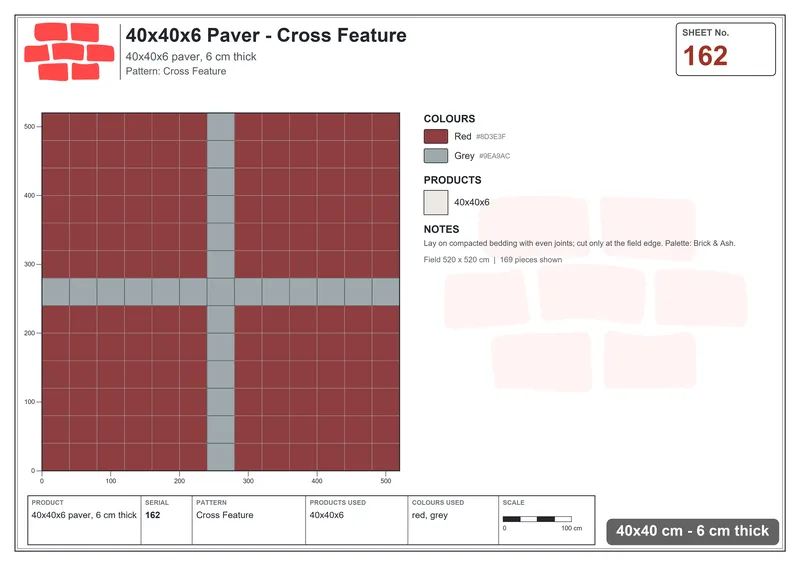Click the '40x40 cm - 6 cm thick' badge

692,531
